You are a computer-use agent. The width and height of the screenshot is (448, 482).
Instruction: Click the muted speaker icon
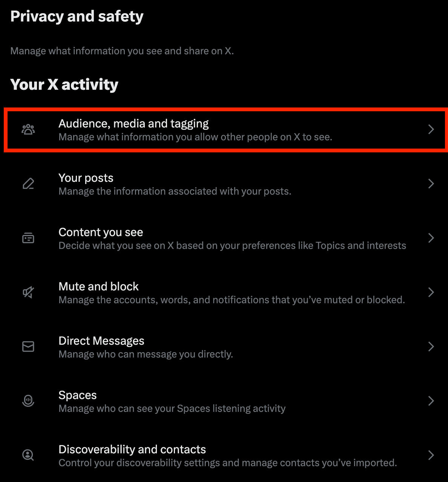tap(28, 292)
